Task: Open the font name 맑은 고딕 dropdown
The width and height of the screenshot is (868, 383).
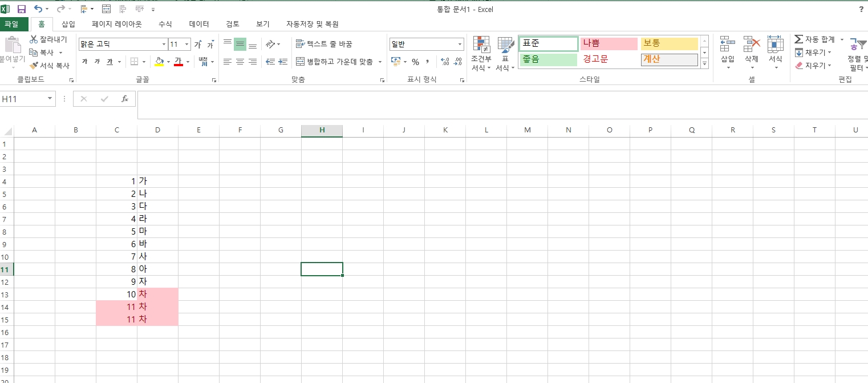Action: (164, 45)
